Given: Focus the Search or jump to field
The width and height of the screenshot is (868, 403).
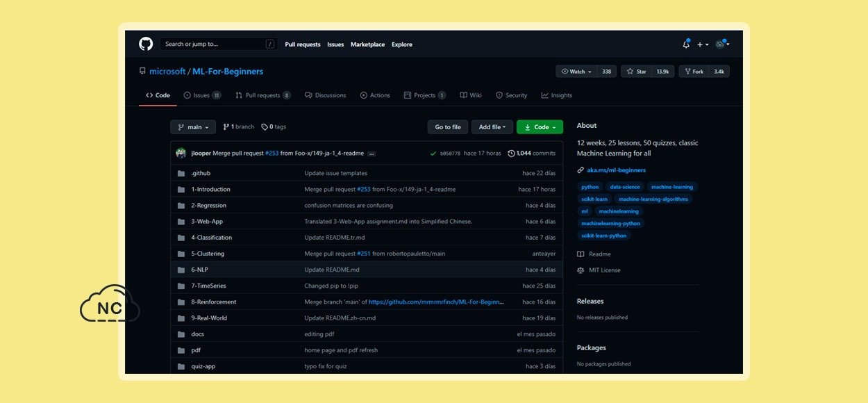Looking at the screenshot, I should coord(219,44).
